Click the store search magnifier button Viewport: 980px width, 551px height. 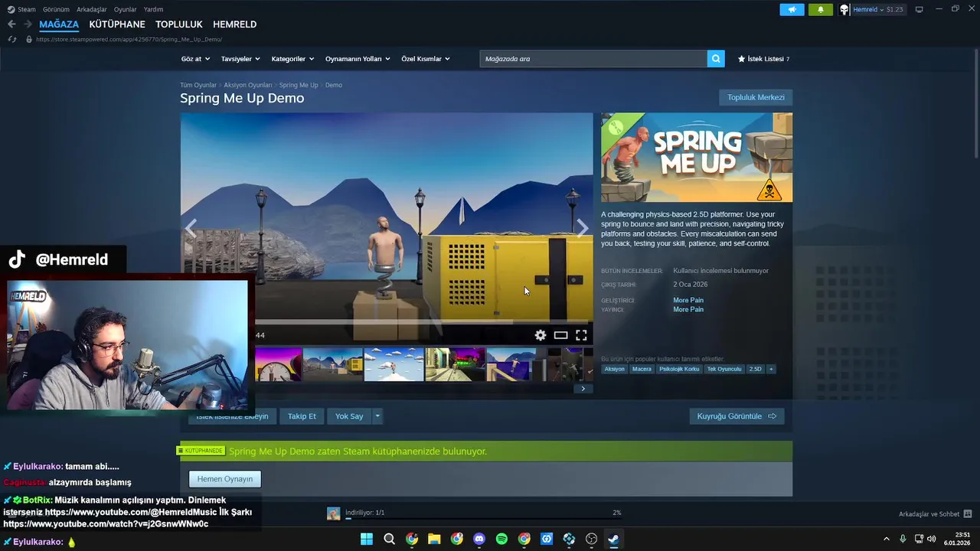716,59
